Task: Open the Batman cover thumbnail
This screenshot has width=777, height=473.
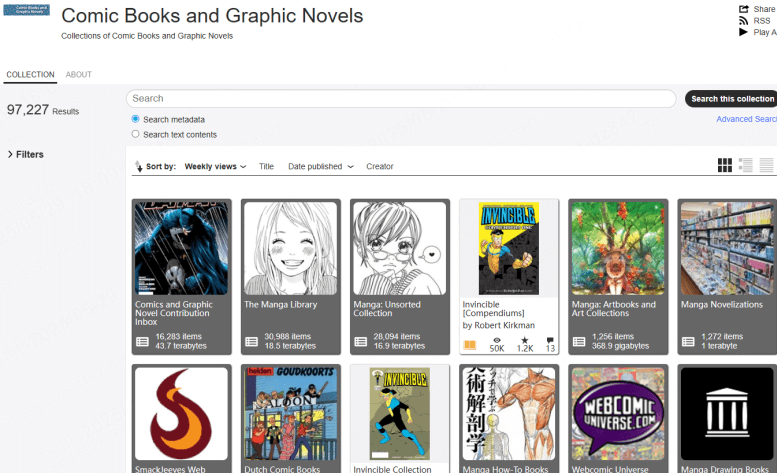Action: coord(181,248)
